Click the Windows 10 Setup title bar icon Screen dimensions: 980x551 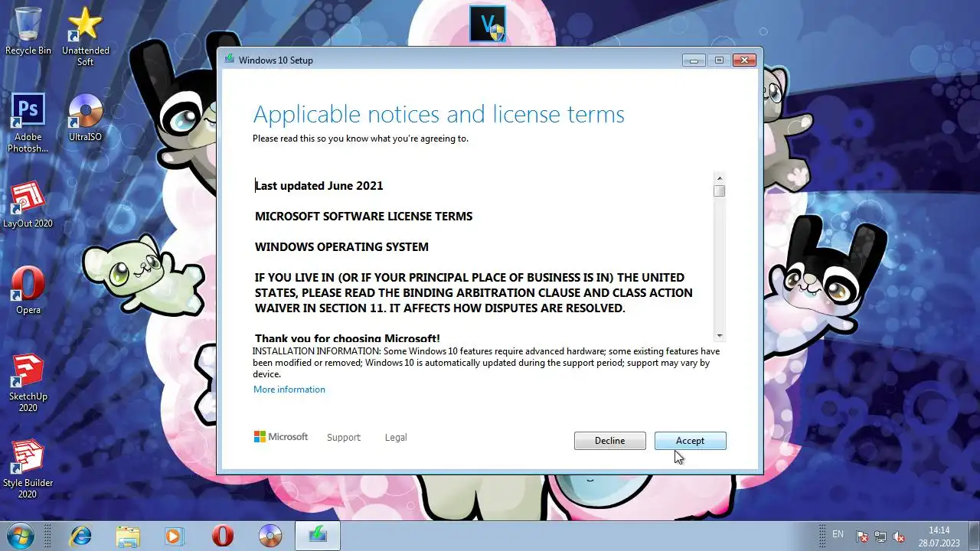pos(230,60)
